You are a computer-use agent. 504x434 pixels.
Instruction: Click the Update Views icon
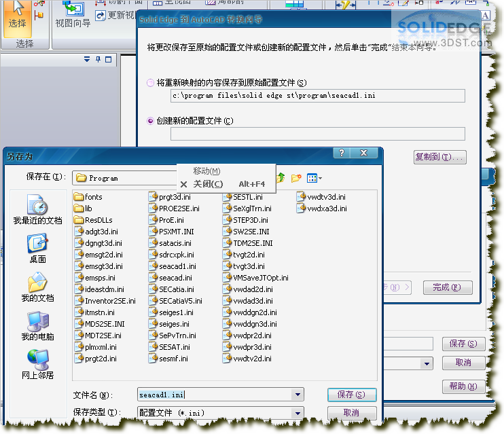pos(101,15)
